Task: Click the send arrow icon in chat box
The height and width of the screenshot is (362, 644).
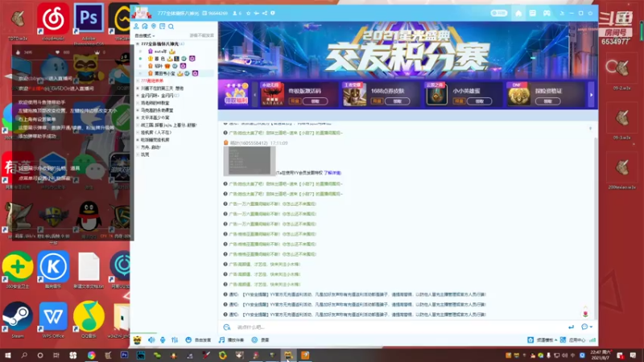Action: (x=571, y=327)
